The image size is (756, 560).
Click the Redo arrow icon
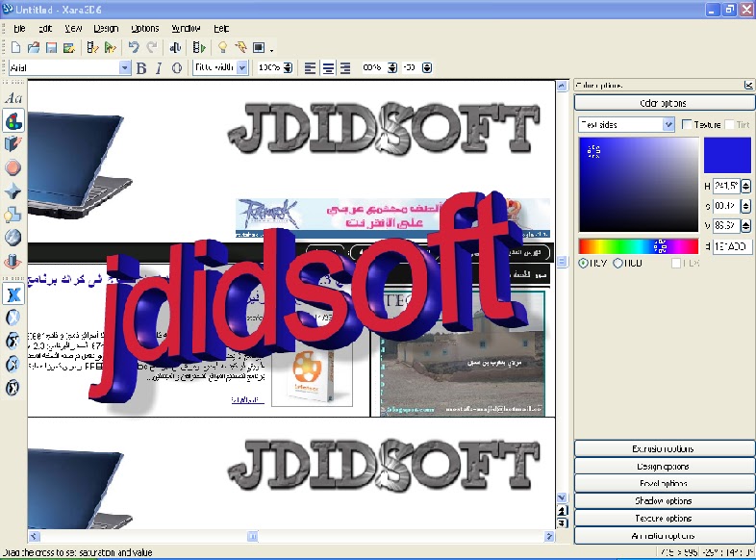point(152,47)
